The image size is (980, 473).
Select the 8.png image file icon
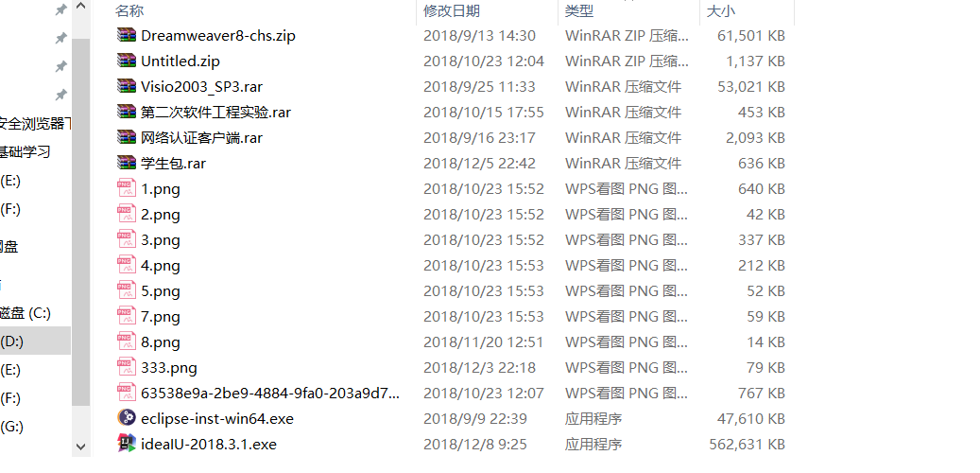tap(127, 342)
